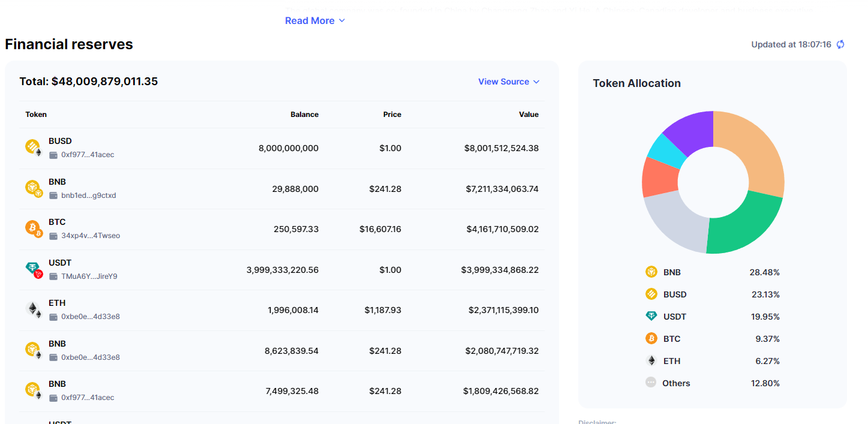Click the ETH icon in the allocation legend
Viewport: 868px width, 424px height.
(x=651, y=361)
